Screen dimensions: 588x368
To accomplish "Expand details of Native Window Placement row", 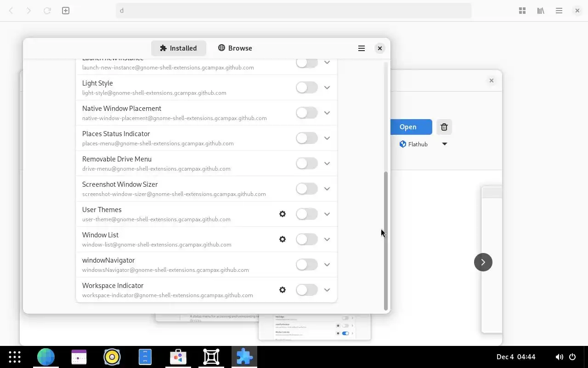I will point(327,113).
